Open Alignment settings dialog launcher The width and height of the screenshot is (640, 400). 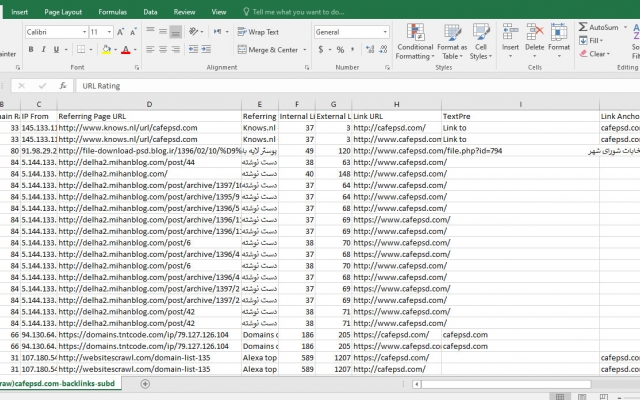pos(307,67)
